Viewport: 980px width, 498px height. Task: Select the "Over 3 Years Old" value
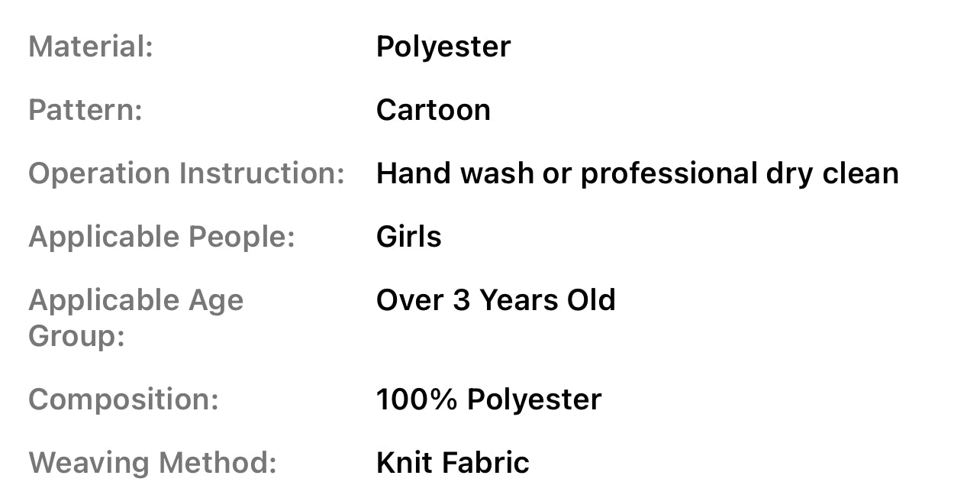pos(496,300)
